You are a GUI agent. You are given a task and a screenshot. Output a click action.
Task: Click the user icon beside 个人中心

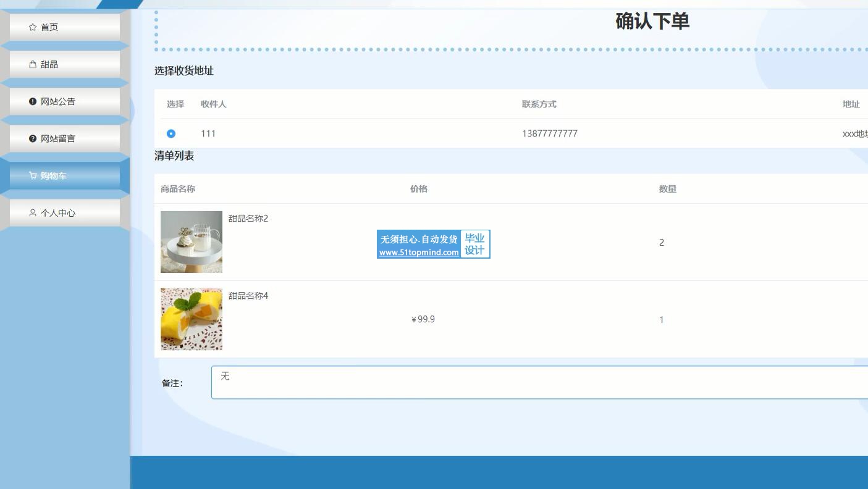pyautogui.click(x=33, y=212)
